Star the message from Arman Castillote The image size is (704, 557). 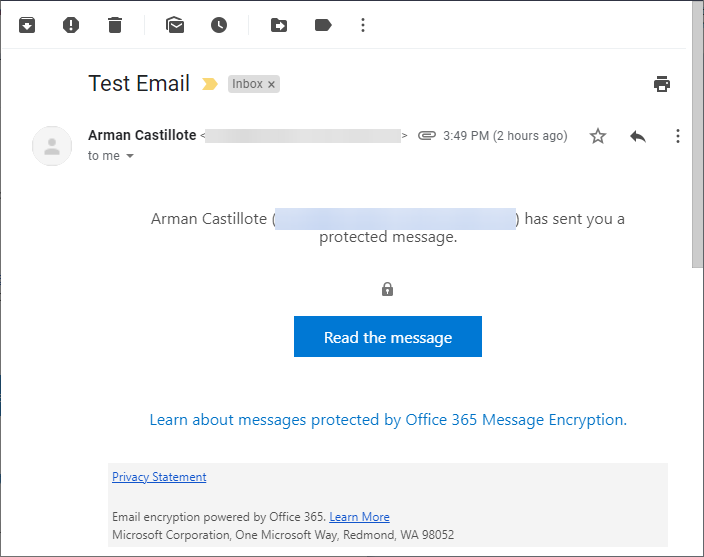coord(598,136)
